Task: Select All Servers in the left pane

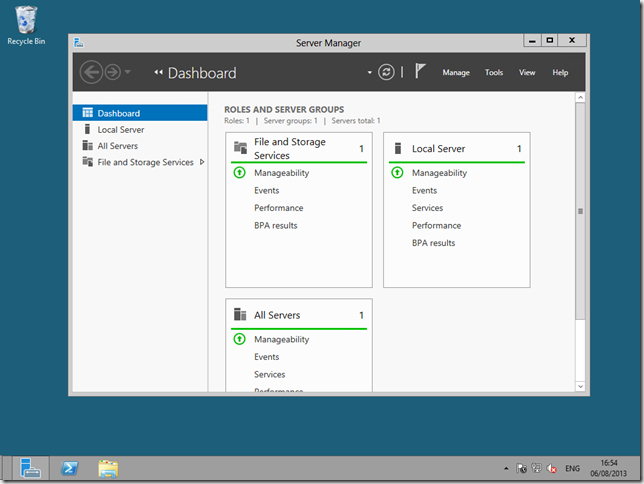Action: coord(140,146)
